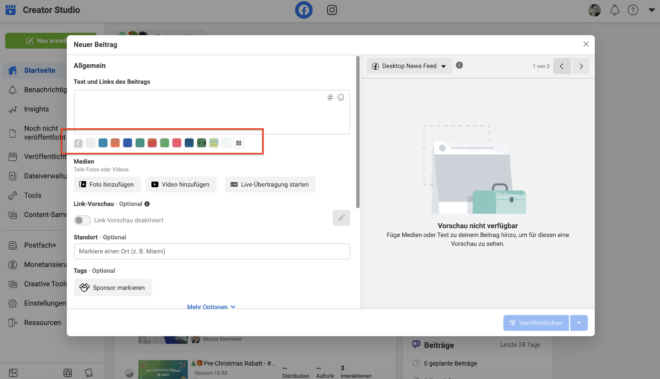This screenshot has width=660, height=379.
Task: Open the profile avatar in header
Action: pos(594,10)
